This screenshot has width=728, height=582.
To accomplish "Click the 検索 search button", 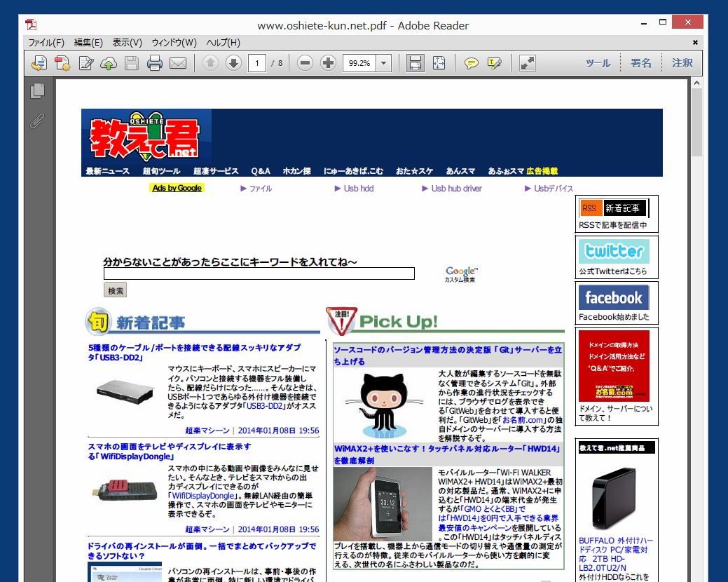I will coord(115,290).
